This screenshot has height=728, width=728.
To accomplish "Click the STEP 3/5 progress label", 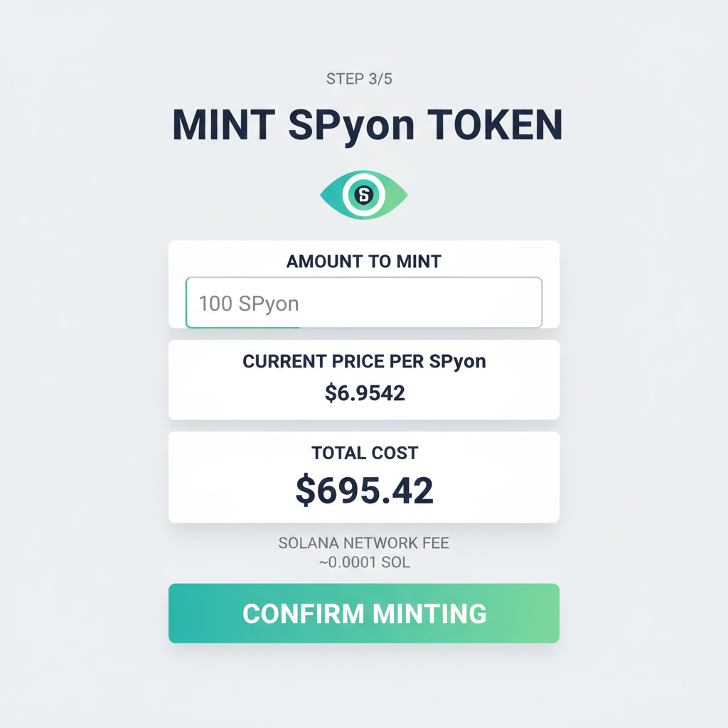I will (363, 80).
